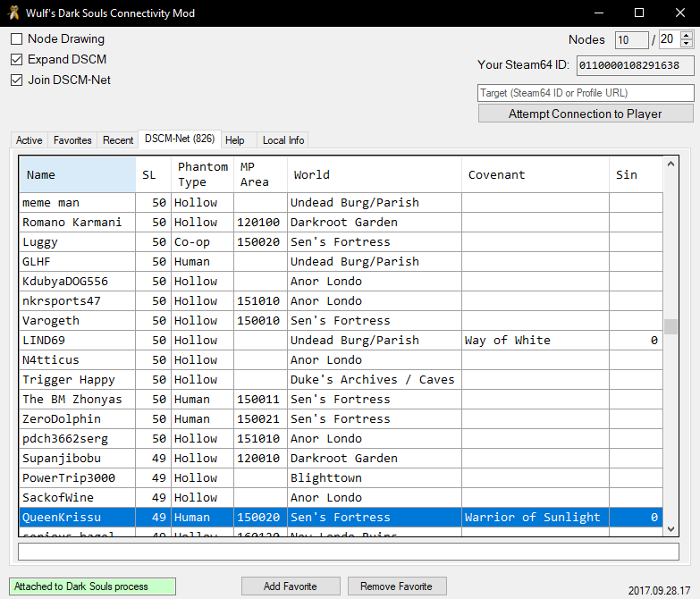Viewport: 700px width, 599px height.
Task: Increase max nodes with up stepper arrow
Action: [x=687, y=35]
